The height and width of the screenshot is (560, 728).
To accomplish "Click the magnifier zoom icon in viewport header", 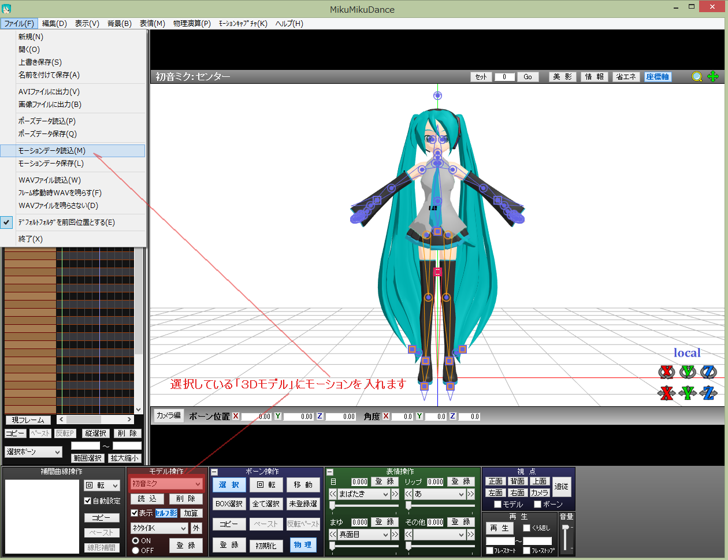I will tap(697, 76).
